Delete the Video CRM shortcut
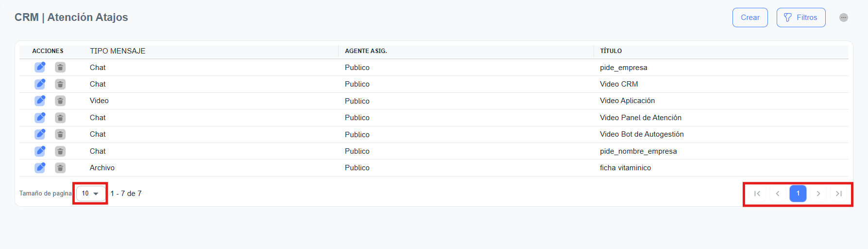This screenshot has height=249, width=868. [60, 84]
